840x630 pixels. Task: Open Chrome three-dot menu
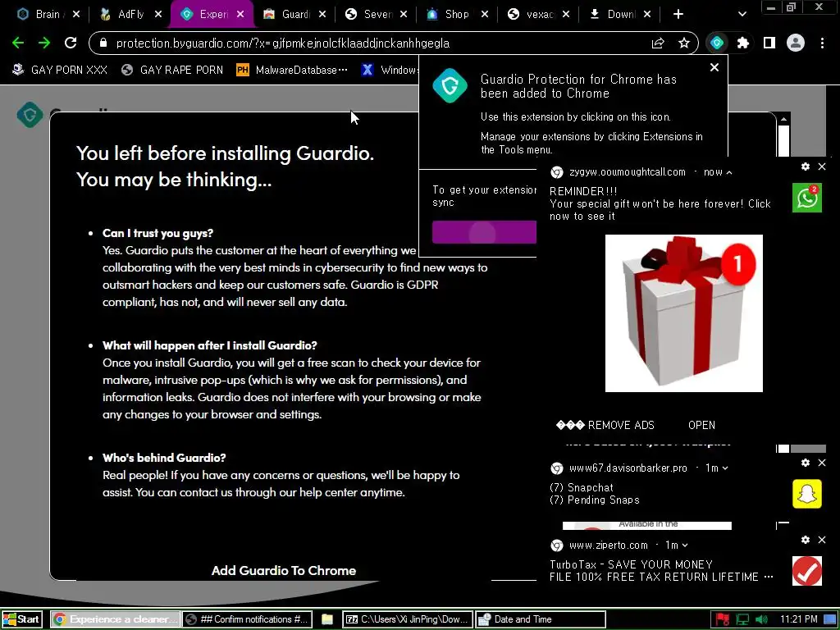(822, 43)
